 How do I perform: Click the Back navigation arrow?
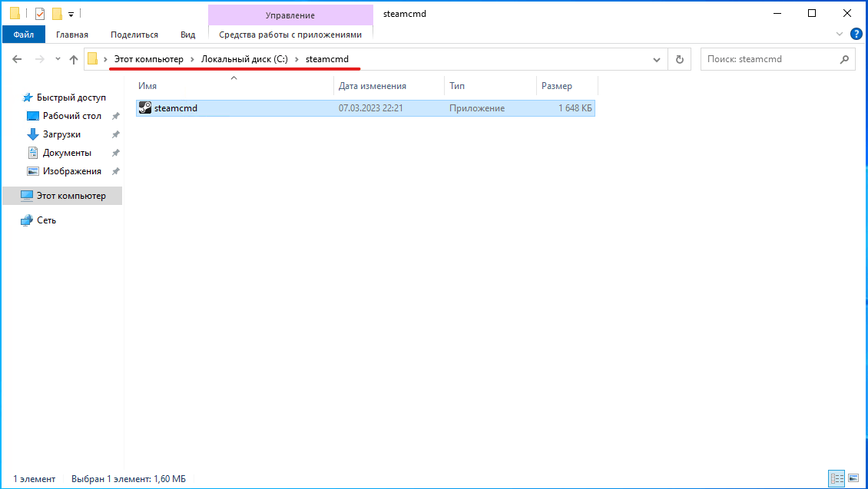(18, 59)
